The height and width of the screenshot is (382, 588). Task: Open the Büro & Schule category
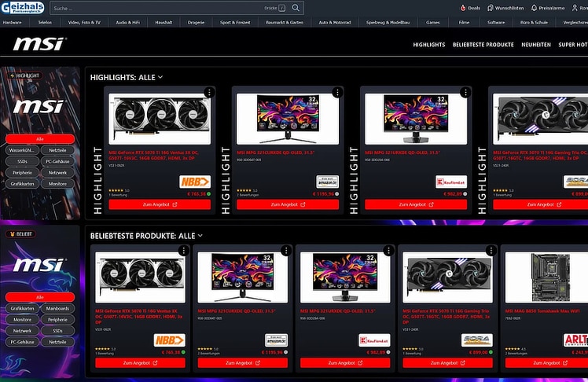(x=534, y=23)
